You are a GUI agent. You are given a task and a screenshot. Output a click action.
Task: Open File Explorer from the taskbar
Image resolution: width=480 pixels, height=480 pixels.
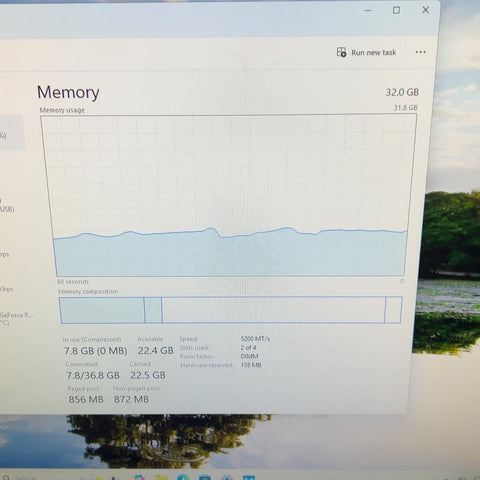[161, 477]
